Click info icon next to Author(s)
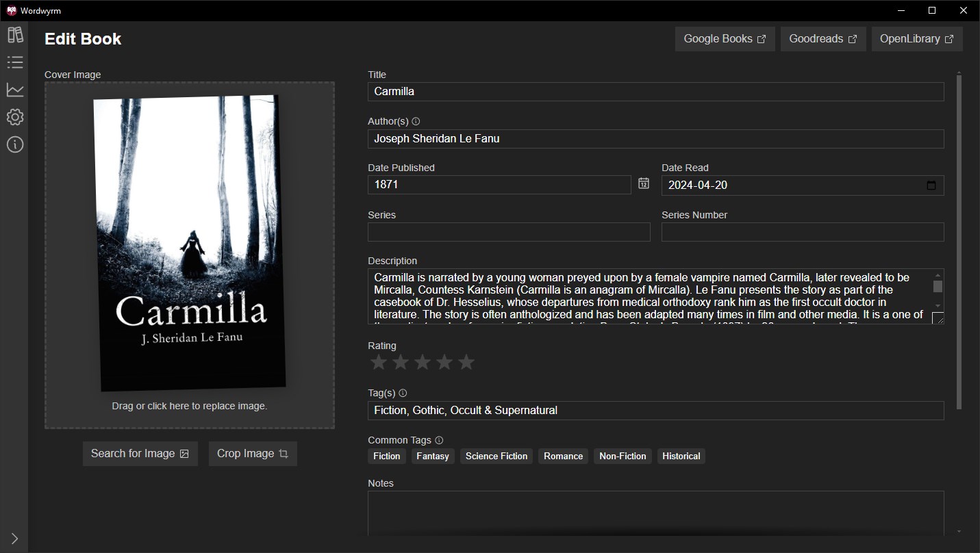 [416, 121]
